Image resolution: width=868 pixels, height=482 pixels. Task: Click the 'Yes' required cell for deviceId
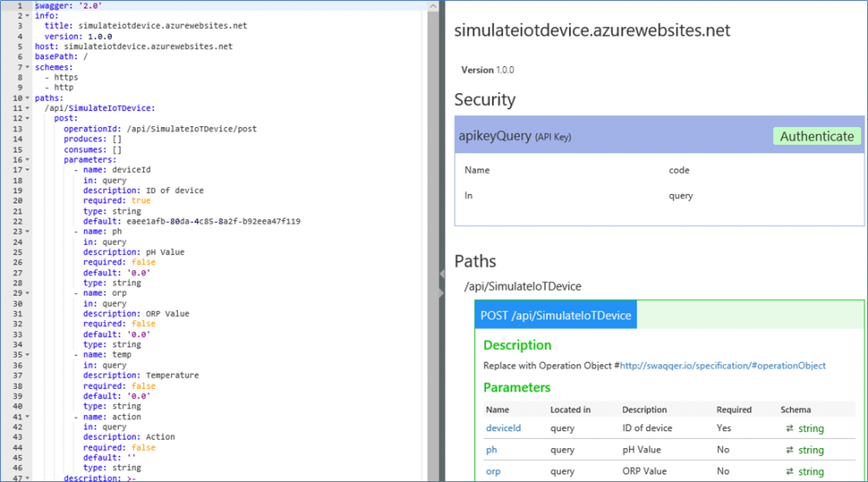coord(724,428)
